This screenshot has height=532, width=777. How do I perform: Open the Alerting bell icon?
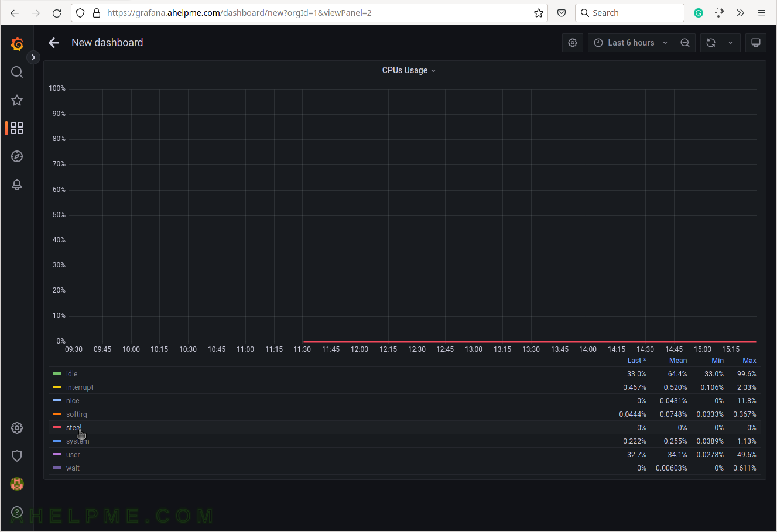[x=17, y=184]
